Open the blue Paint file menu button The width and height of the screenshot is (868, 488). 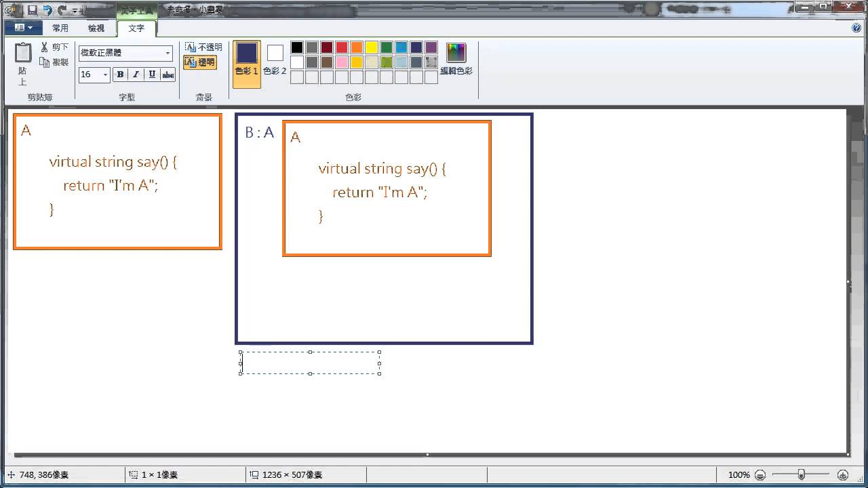(23, 28)
